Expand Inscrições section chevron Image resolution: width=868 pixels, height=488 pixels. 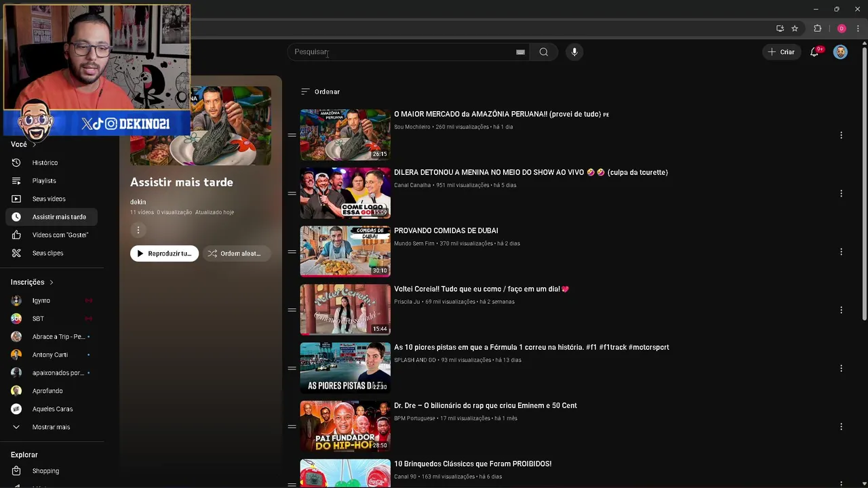coord(51,283)
